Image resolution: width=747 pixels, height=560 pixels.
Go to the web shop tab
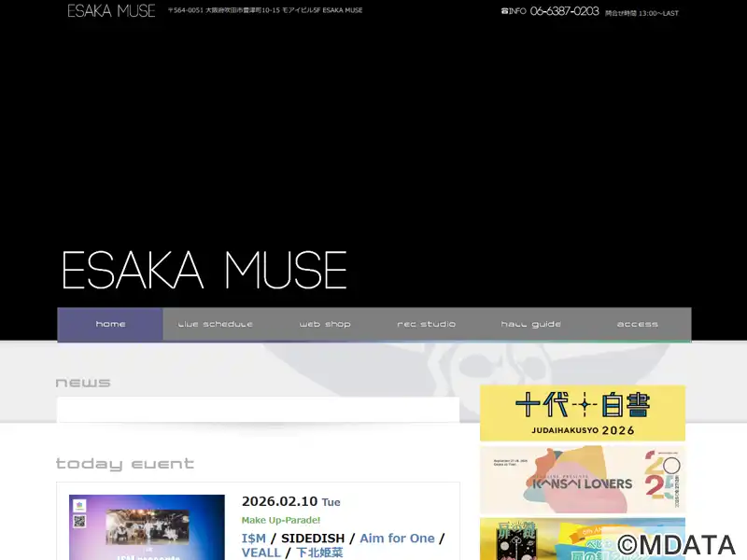click(x=325, y=324)
